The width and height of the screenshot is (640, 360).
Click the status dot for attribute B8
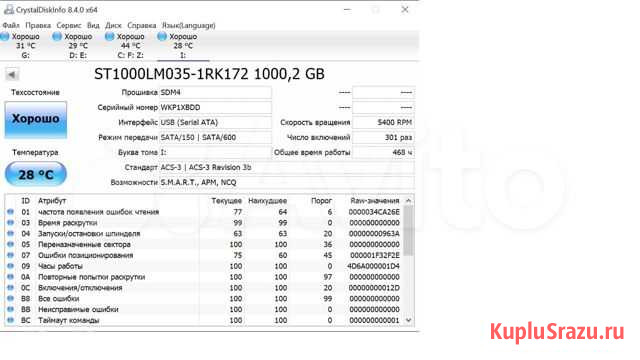10,298
